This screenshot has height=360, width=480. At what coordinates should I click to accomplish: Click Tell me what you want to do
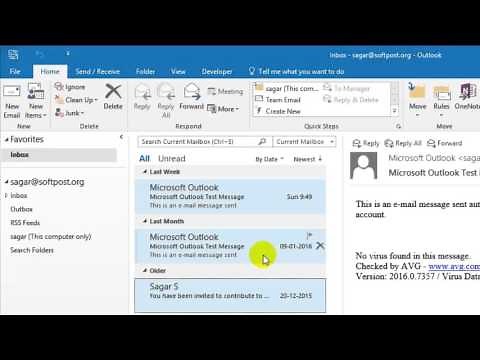coord(297,71)
